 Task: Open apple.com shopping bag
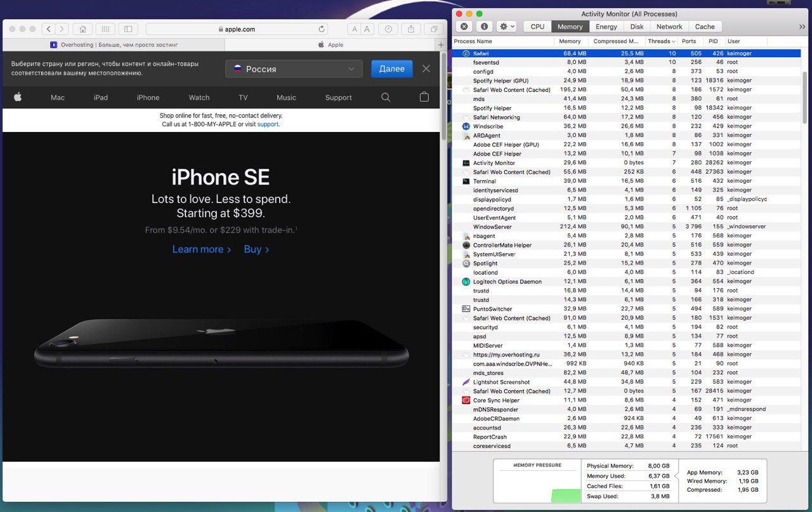[x=424, y=97]
